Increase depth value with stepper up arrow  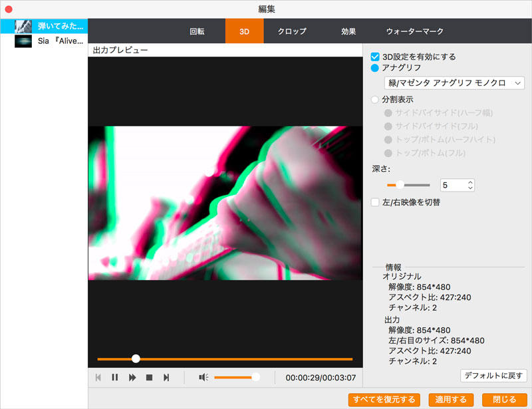[x=470, y=182]
